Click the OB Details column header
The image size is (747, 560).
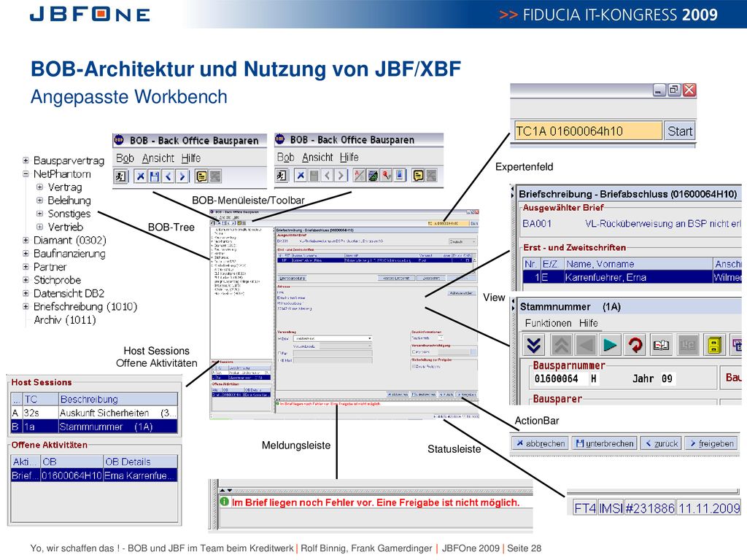[141, 462]
